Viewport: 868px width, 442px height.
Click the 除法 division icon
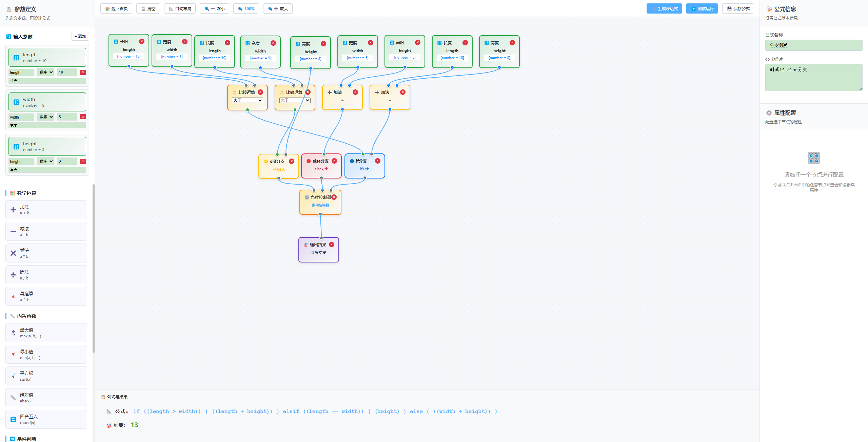13,275
